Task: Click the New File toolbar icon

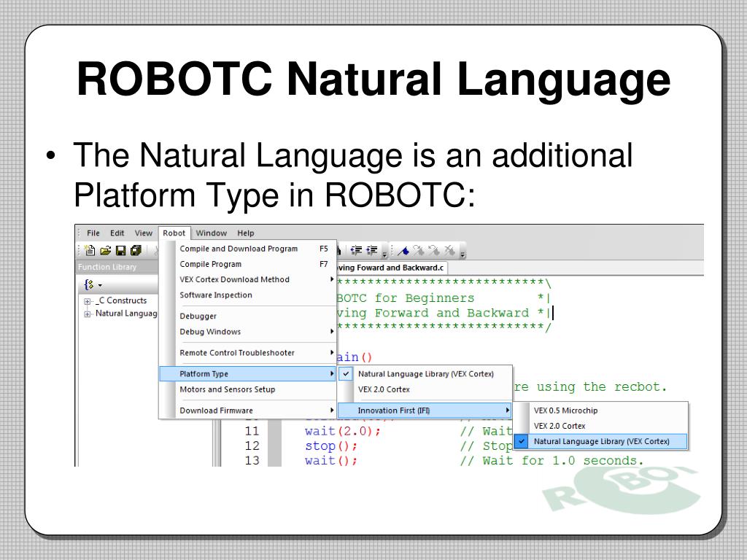Action: 90,251
